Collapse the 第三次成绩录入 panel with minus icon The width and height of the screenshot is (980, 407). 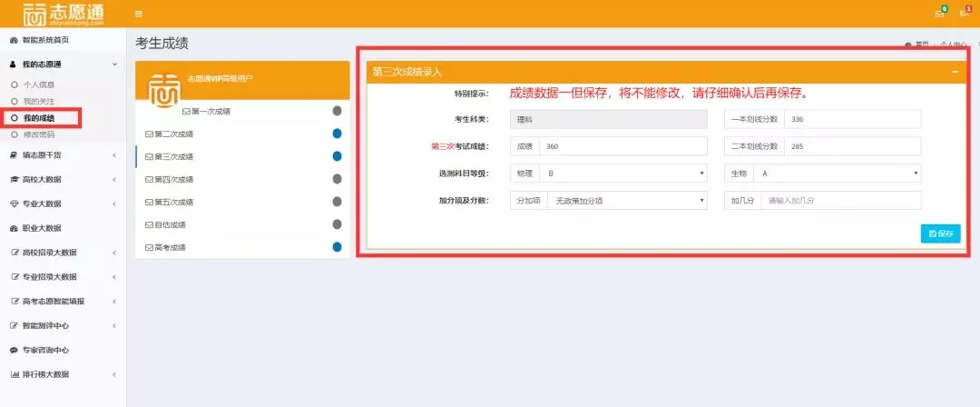click(x=955, y=72)
